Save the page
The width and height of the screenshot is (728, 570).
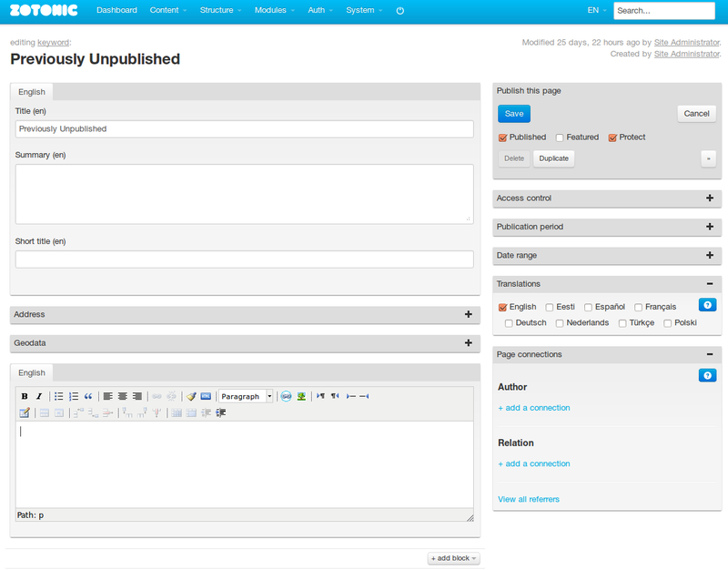point(514,114)
